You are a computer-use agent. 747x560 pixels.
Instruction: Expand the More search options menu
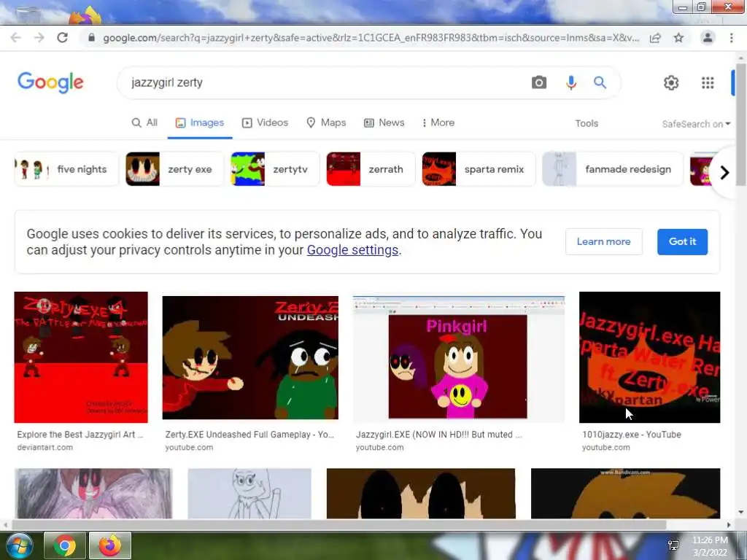tap(438, 122)
